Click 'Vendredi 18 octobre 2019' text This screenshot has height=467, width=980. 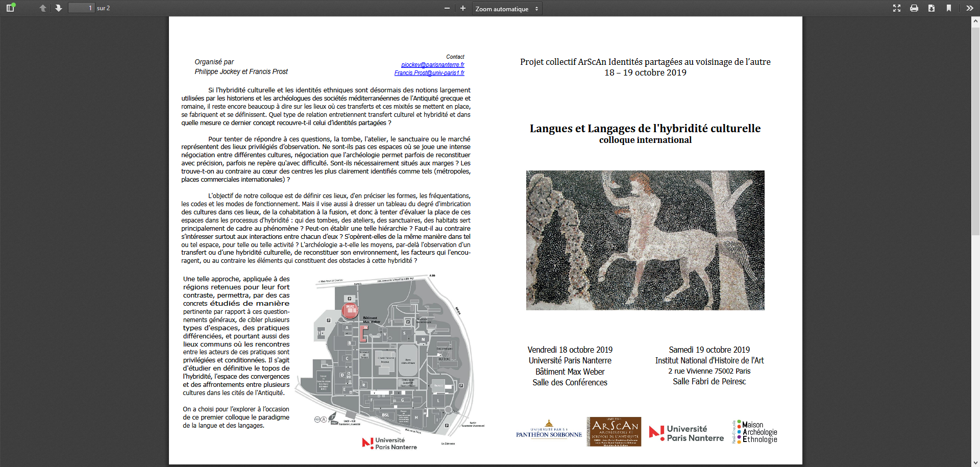click(x=570, y=350)
